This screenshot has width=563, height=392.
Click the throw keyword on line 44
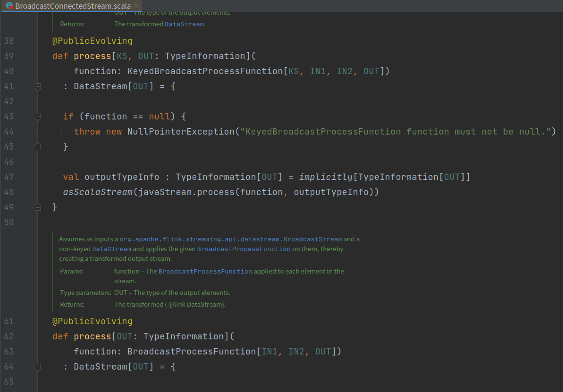87,132
